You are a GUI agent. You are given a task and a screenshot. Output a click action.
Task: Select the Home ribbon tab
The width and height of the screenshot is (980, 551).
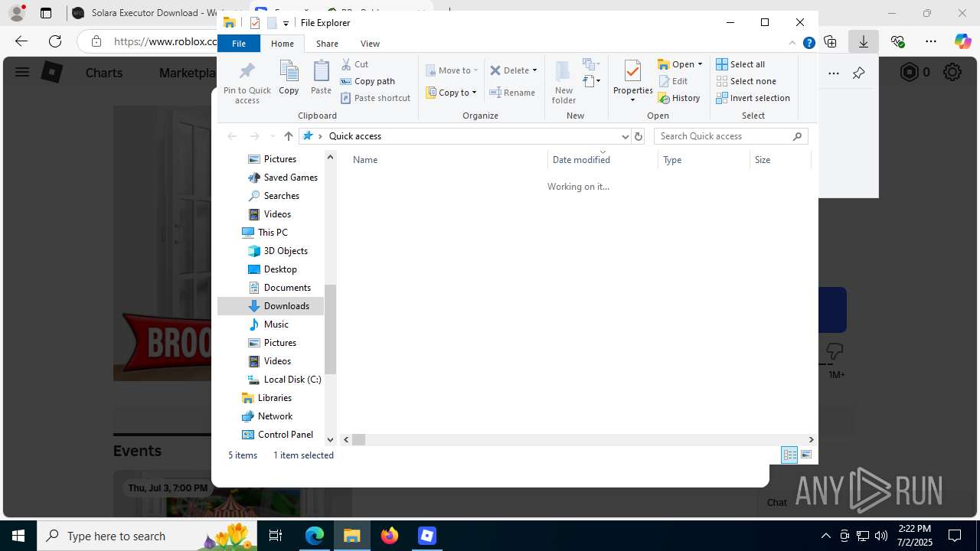pyautogui.click(x=283, y=44)
